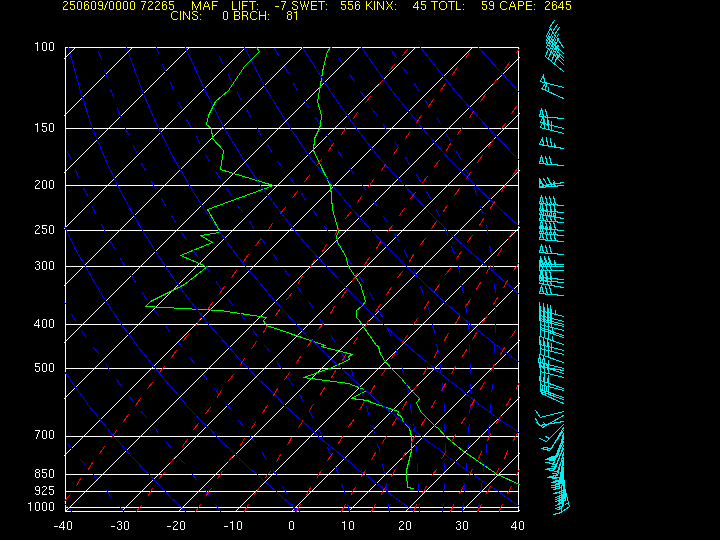This screenshot has width=720, height=540.
Task: Select the CINS: label
Action: 186,16
